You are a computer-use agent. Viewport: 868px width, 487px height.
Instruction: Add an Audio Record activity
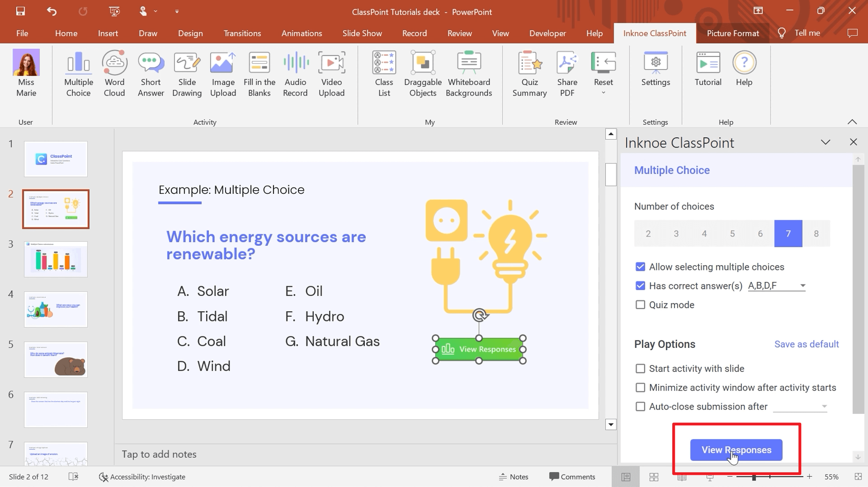tap(295, 74)
